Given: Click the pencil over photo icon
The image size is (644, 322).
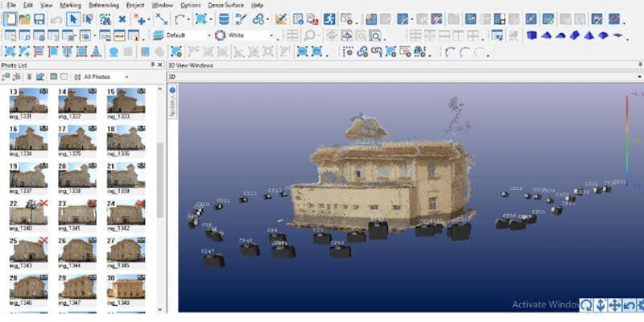Looking at the screenshot, I should [281, 19].
